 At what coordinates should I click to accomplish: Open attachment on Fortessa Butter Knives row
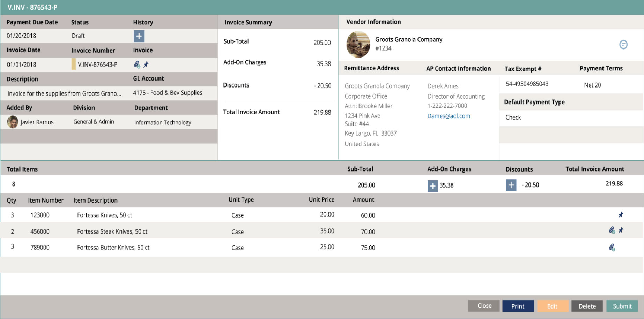click(x=612, y=248)
